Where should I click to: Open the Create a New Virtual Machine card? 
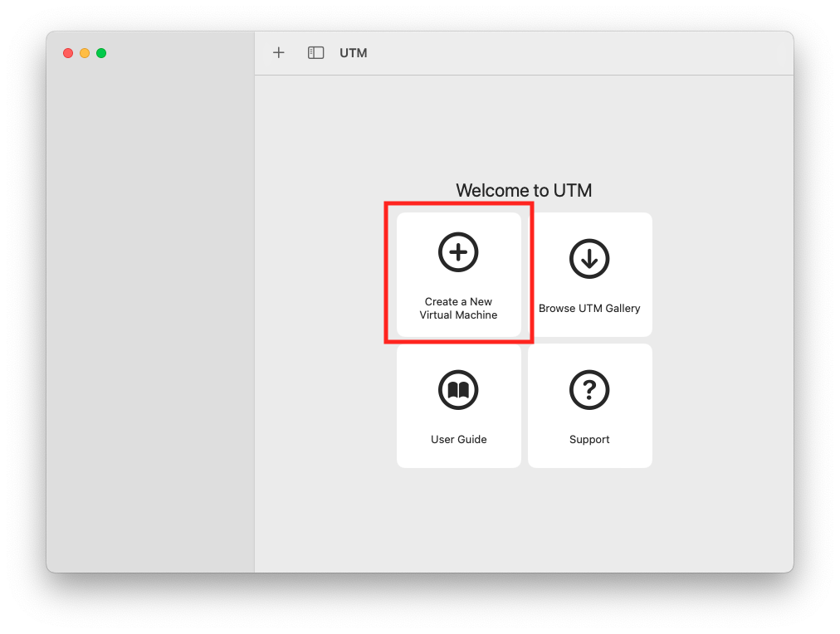[458, 274]
